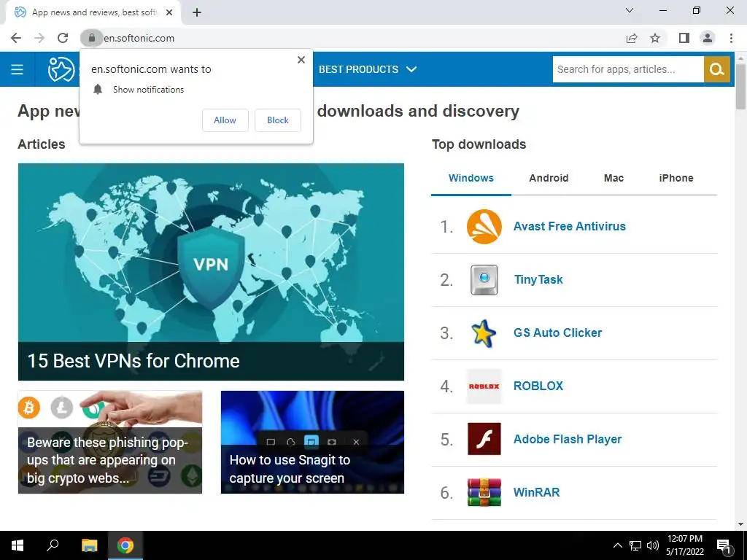This screenshot has height=560, width=747.
Task: Click the ROBLOX logo icon
Action: pyautogui.click(x=484, y=386)
